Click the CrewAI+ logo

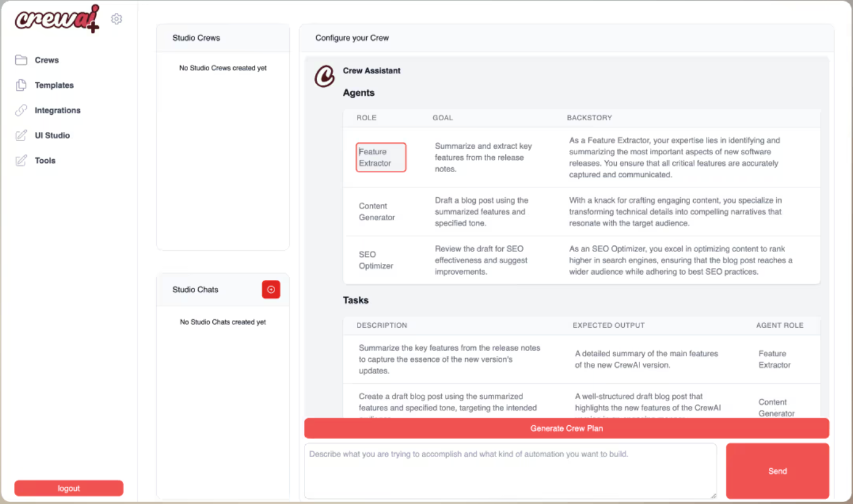tap(57, 19)
